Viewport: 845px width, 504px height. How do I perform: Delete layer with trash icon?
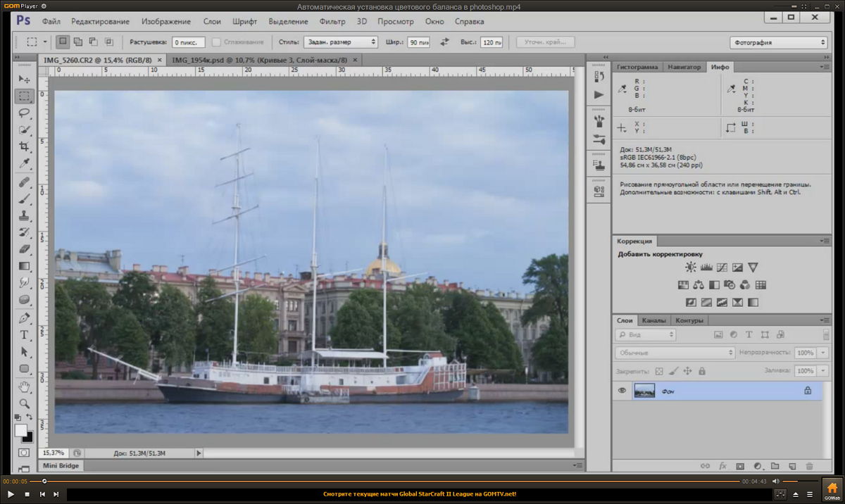coord(809,466)
